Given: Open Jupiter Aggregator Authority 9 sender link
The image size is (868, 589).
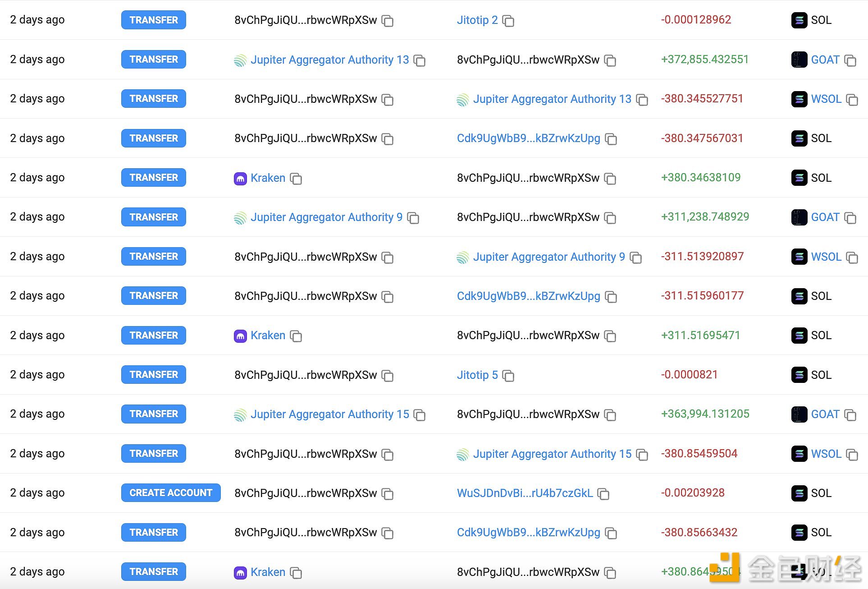Looking at the screenshot, I should (326, 217).
